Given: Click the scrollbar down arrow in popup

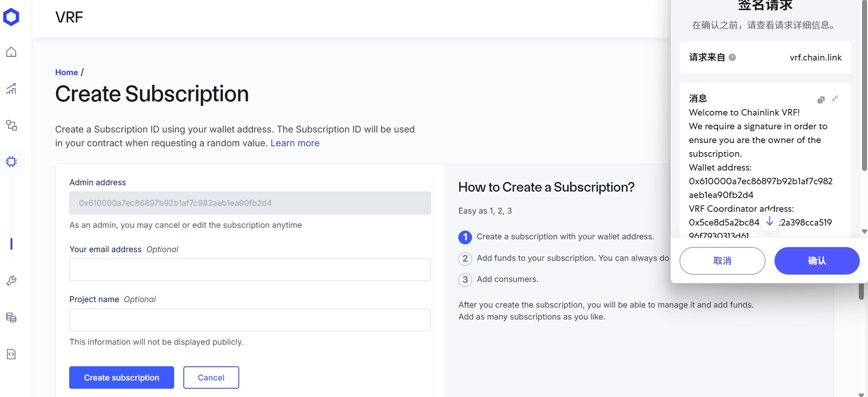Looking at the screenshot, I should pos(864,232).
